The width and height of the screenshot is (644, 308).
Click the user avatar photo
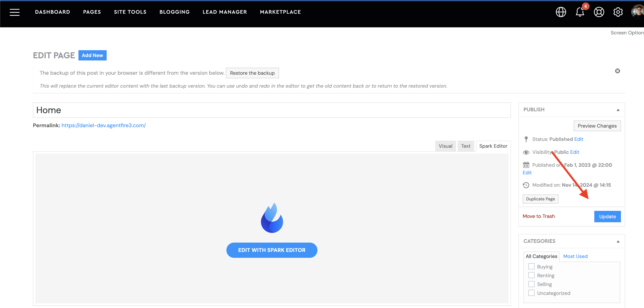coord(638,12)
